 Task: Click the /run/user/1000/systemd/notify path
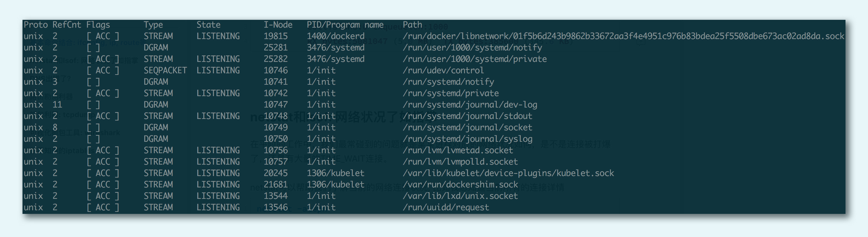point(472,47)
